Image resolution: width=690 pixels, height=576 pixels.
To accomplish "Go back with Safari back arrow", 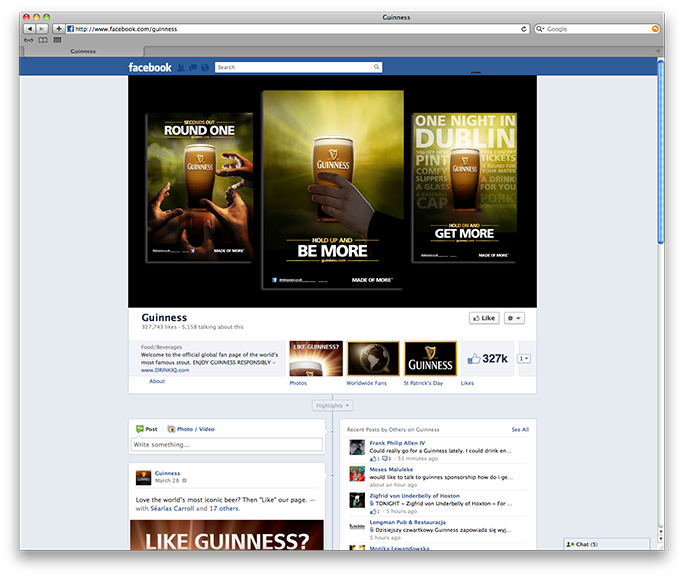I will pos(29,29).
